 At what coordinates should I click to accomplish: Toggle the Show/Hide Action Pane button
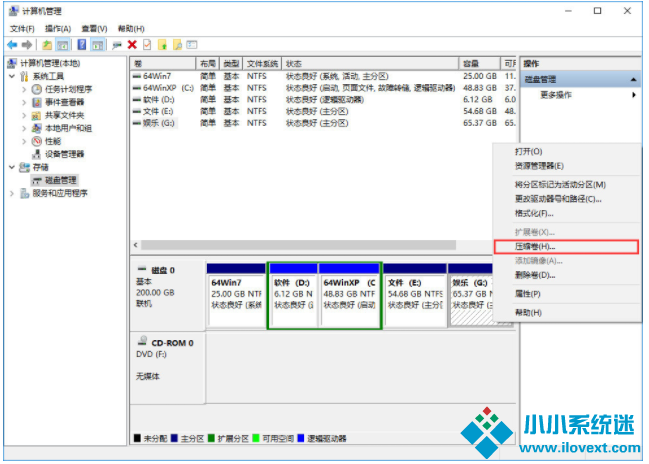click(98, 45)
